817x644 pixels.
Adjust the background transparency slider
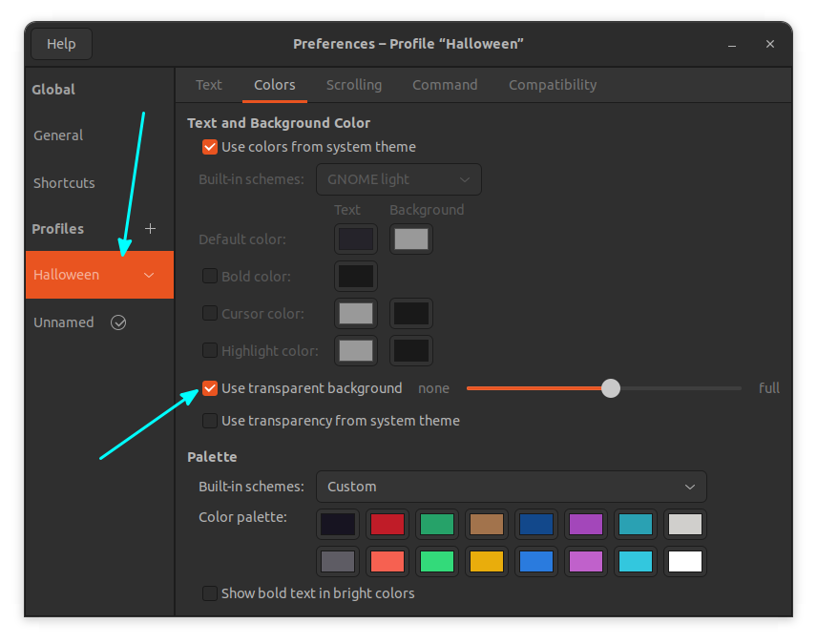click(x=611, y=388)
